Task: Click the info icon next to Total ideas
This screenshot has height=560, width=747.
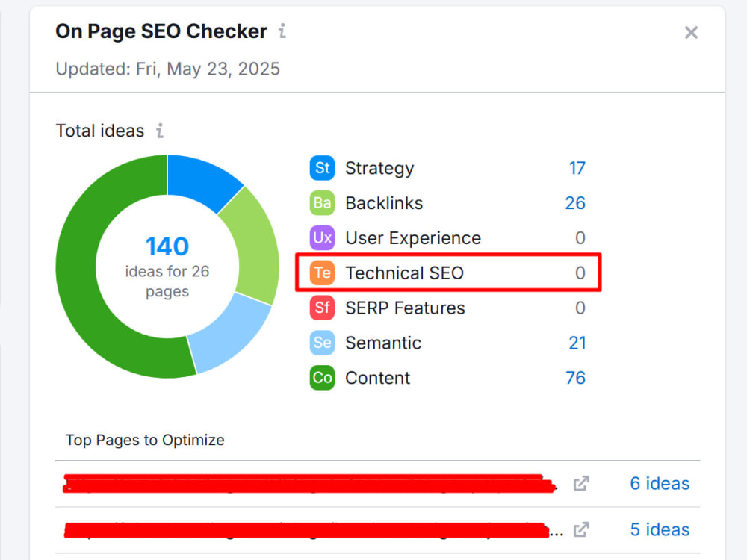Action: click(160, 131)
